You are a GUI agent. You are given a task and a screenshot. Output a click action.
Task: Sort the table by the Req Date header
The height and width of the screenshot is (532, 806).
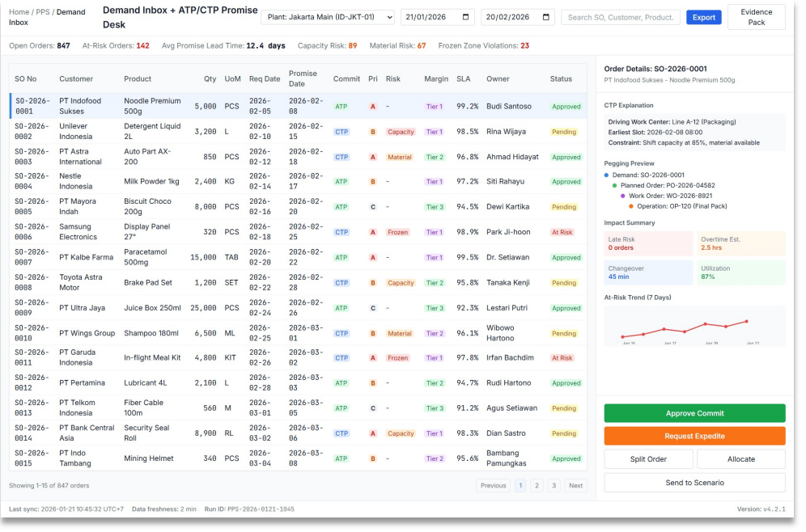click(265, 79)
